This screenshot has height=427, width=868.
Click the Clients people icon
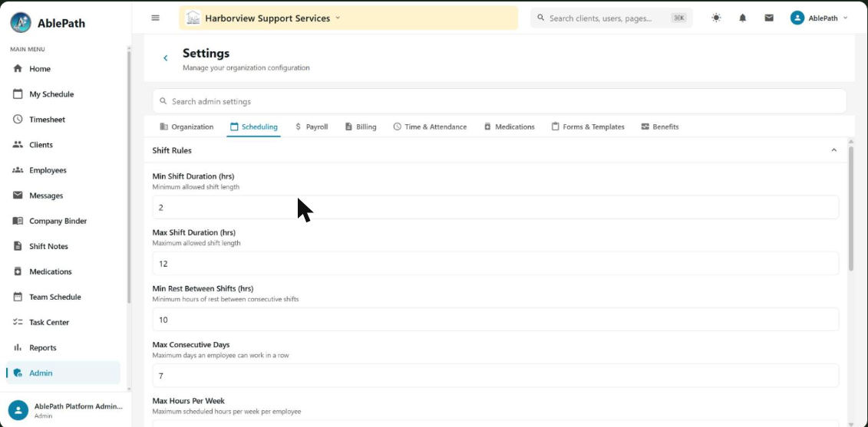click(18, 144)
